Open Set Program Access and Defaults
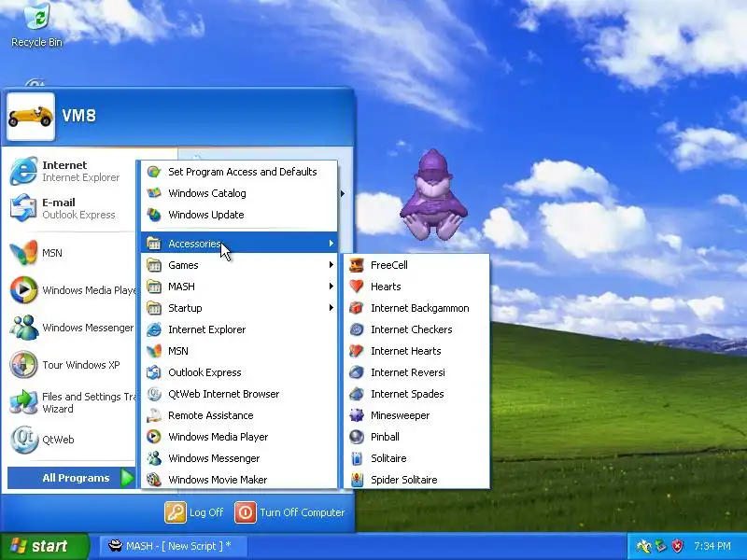The width and height of the screenshot is (747, 560). tap(239, 172)
